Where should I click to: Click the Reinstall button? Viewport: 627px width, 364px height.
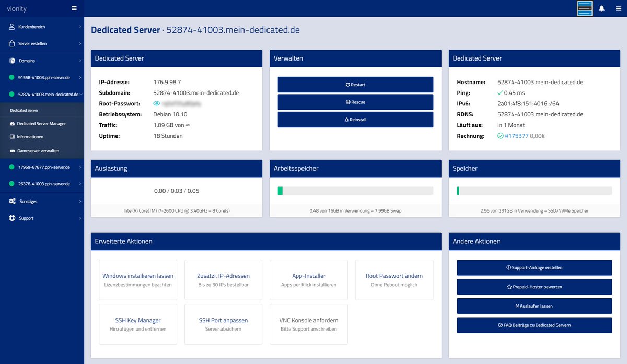click(355, 120)
